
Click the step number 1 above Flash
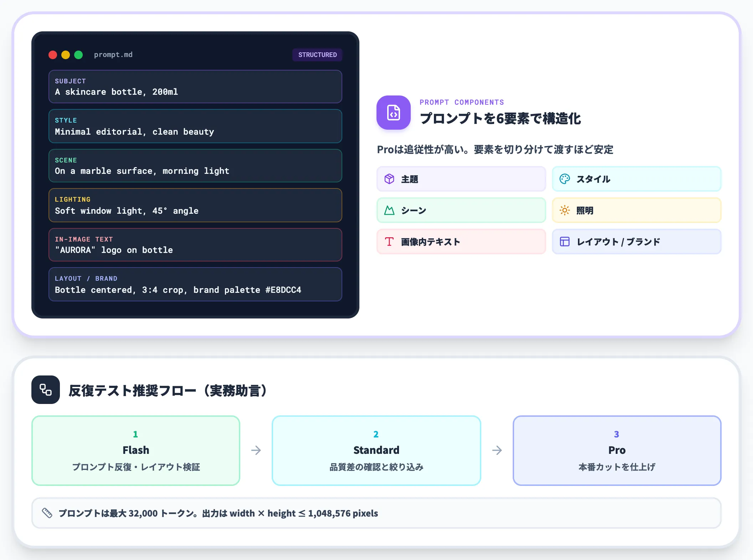coord(135,434)
